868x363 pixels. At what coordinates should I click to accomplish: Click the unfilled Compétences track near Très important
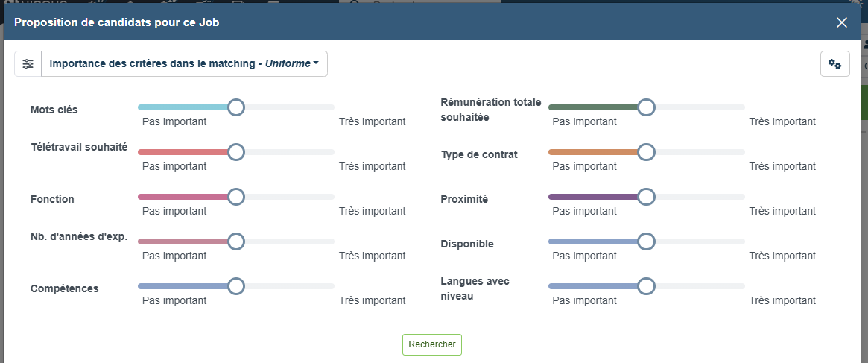click(x=320, y=286)
